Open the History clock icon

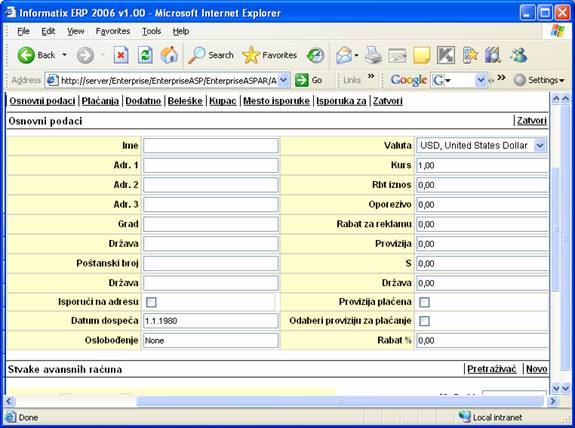pos(315,55)
